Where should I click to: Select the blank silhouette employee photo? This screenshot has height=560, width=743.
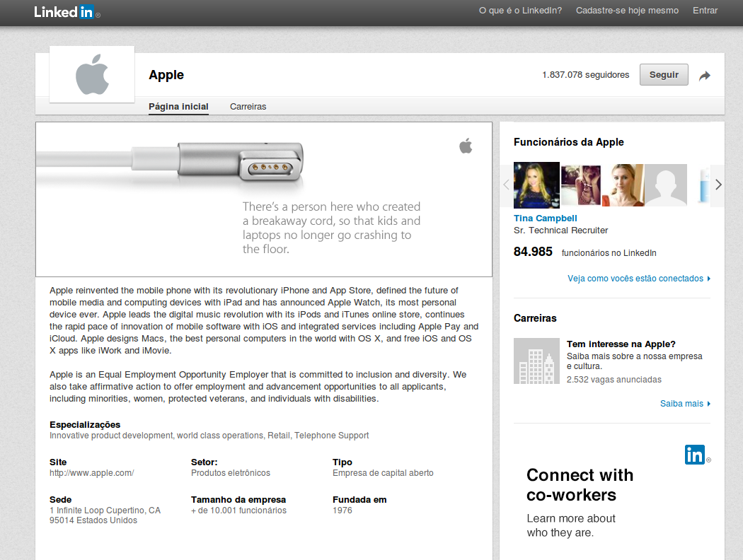pyautogui.click(x=666, y=185)
